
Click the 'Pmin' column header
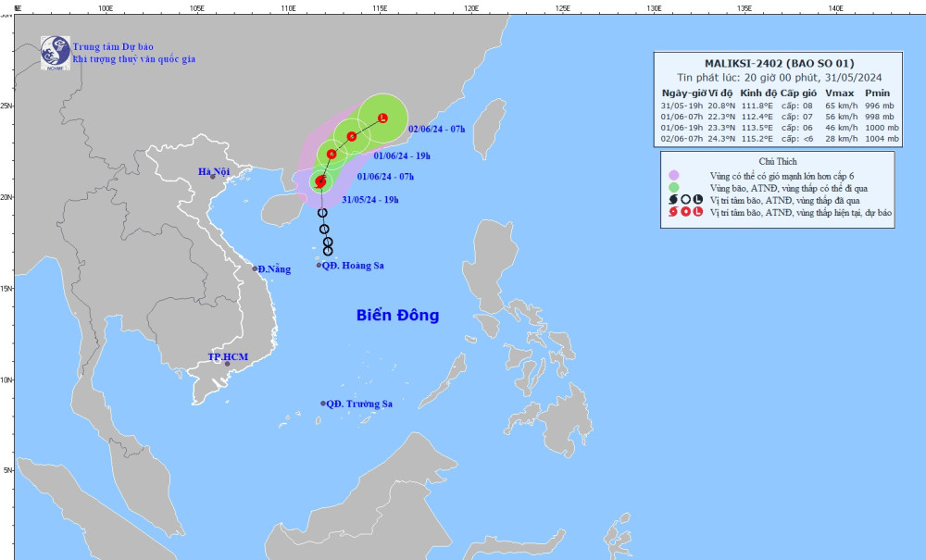pos(877,93)
